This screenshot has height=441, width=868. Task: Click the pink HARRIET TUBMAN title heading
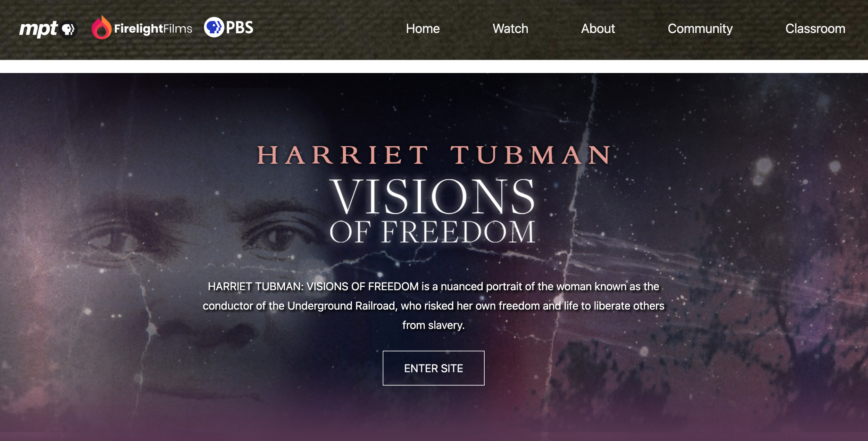click(433, 155)
